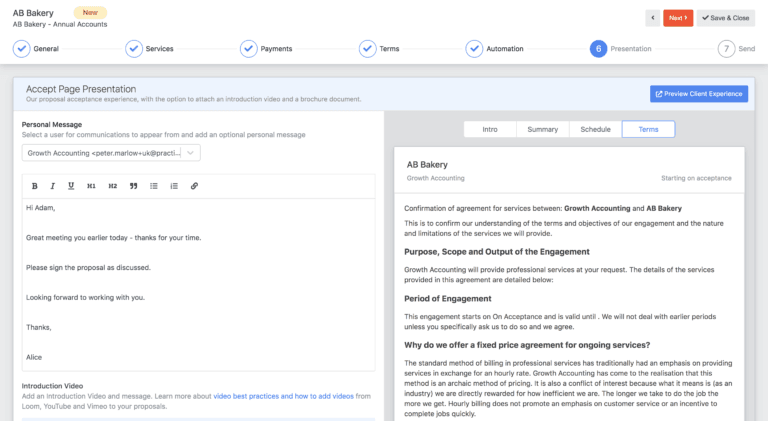Open the communications user dropdown
Screen dimensions: 768x421
pyautogui.click(x=111, y=153)
